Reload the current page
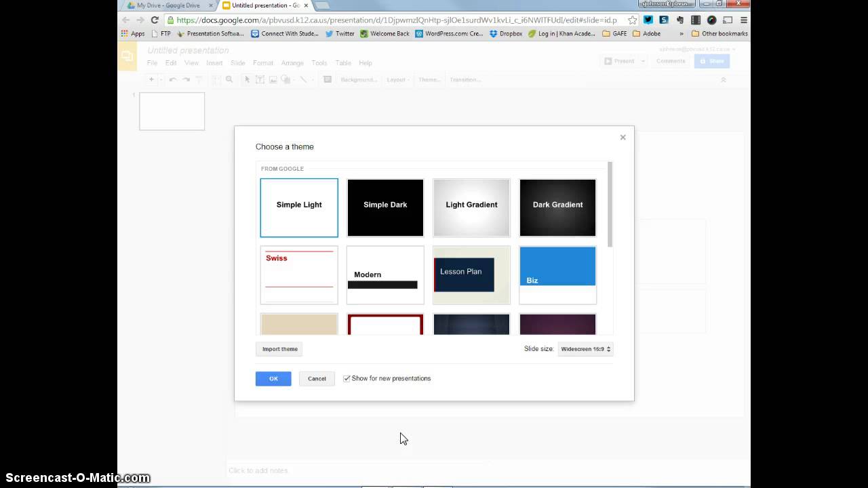This screenshot has height=488, width=868. (155, 20)
